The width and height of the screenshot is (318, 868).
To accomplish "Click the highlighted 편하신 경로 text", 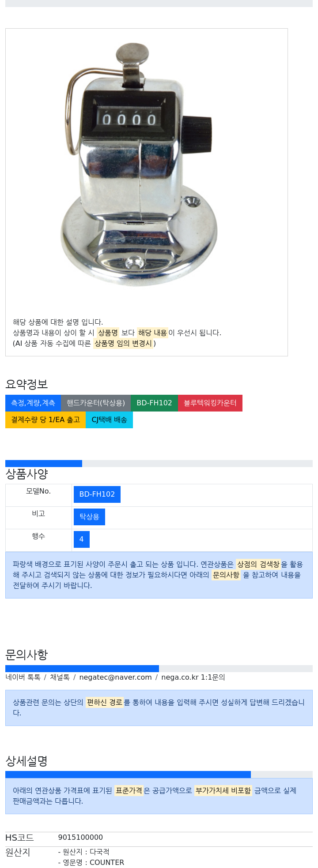I will pos(105,702).
